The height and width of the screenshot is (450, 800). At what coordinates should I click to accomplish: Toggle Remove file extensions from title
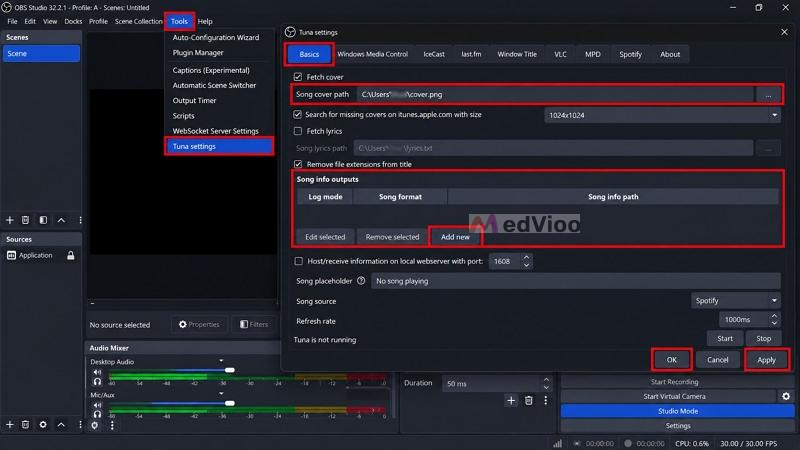(298, 164)
